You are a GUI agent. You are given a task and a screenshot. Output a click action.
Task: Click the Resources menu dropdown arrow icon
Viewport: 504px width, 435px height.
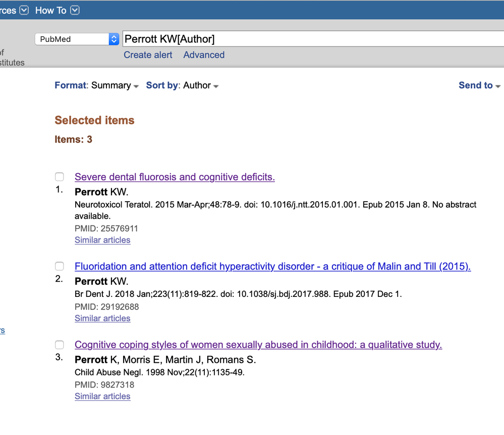[24, 10]
